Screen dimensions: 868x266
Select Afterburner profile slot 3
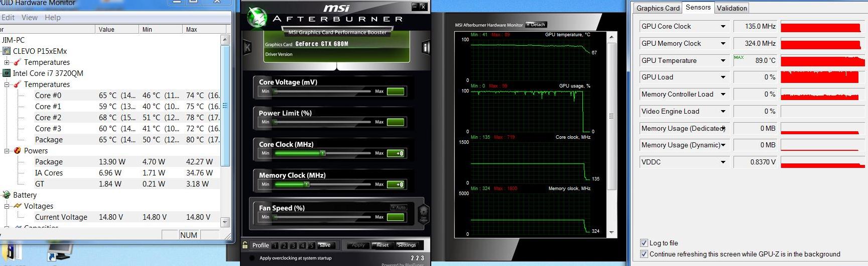(x=293, y=245)
